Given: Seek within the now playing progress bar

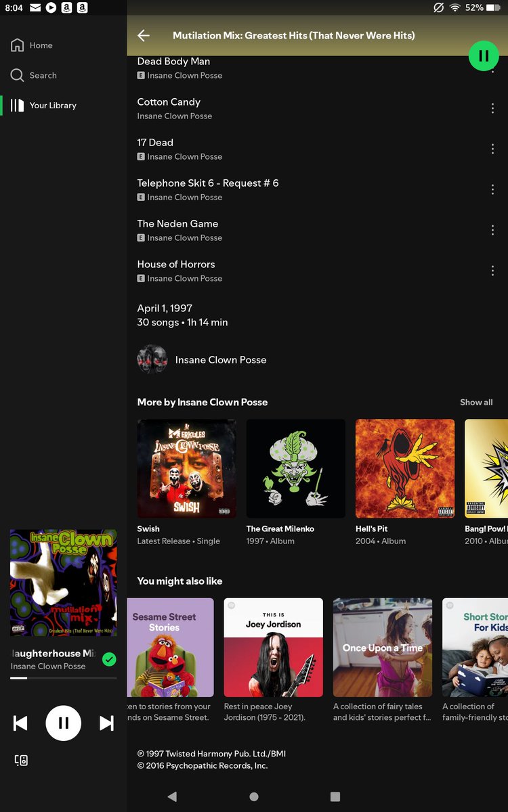Looking at the screenshot, I should pyautogui.click(x=63, y=677).
